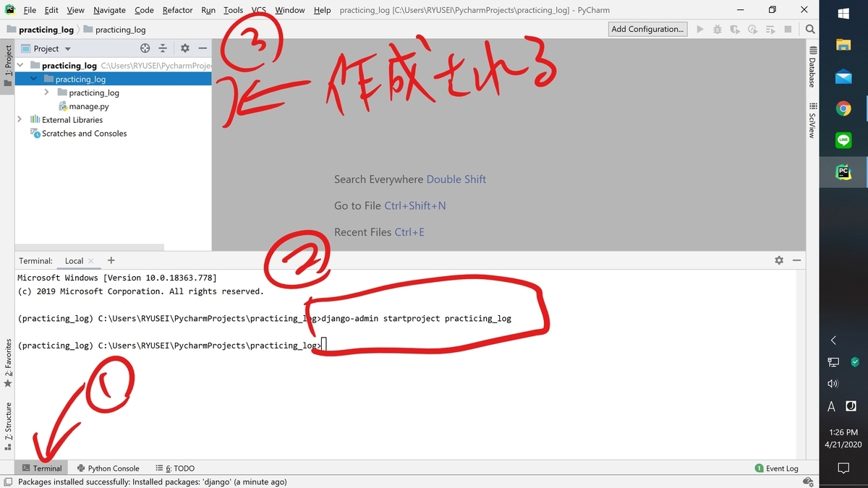
Task: Toggle the 7: Structure side tab
Action: 8,427
